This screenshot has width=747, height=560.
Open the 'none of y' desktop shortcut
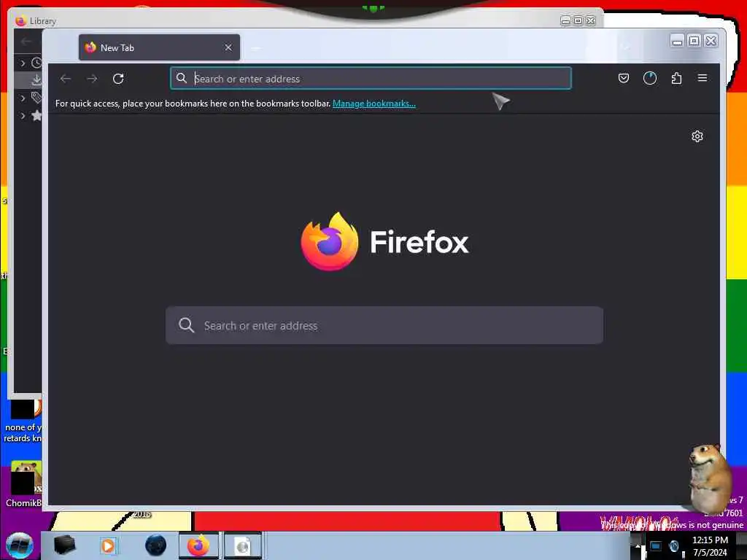click(x=23, y=421)
